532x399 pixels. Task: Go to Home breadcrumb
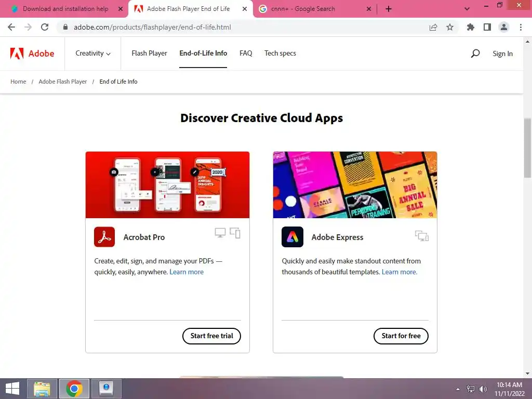(x=18, y=82)
